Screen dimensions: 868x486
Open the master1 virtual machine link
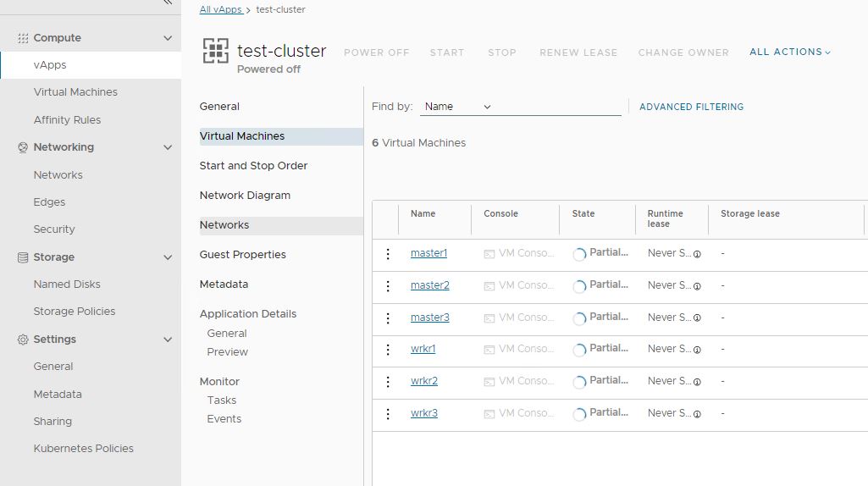428,253
